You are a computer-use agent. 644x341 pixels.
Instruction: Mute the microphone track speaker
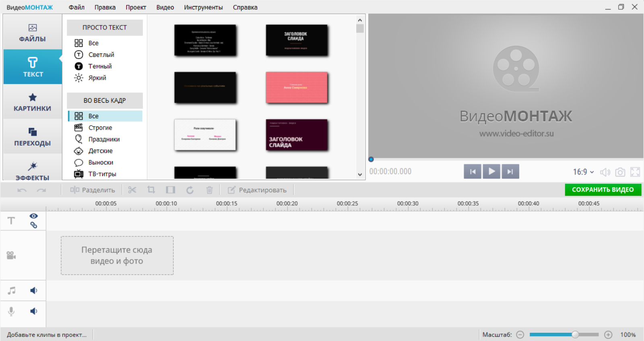click(34, 311)
